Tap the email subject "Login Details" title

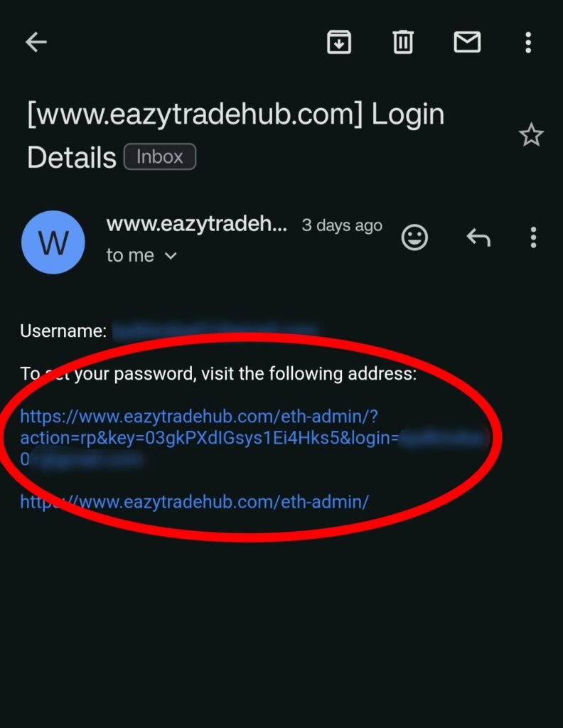(236, 135)
